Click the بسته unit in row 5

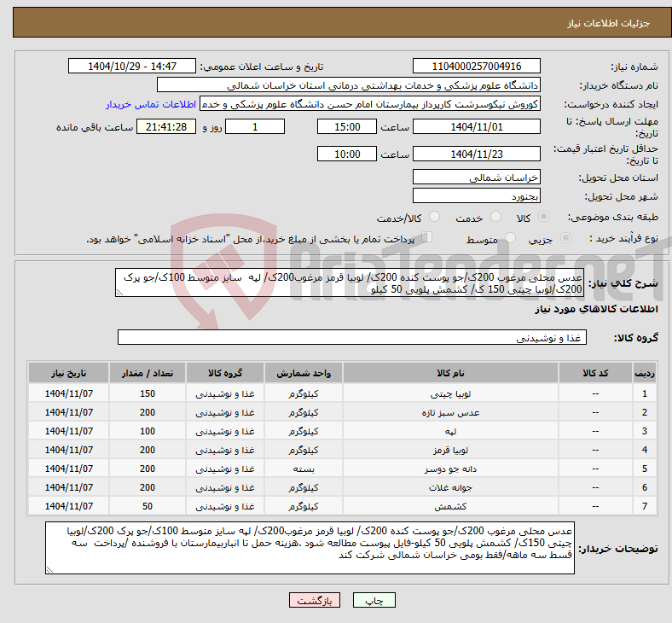(304, 469)
